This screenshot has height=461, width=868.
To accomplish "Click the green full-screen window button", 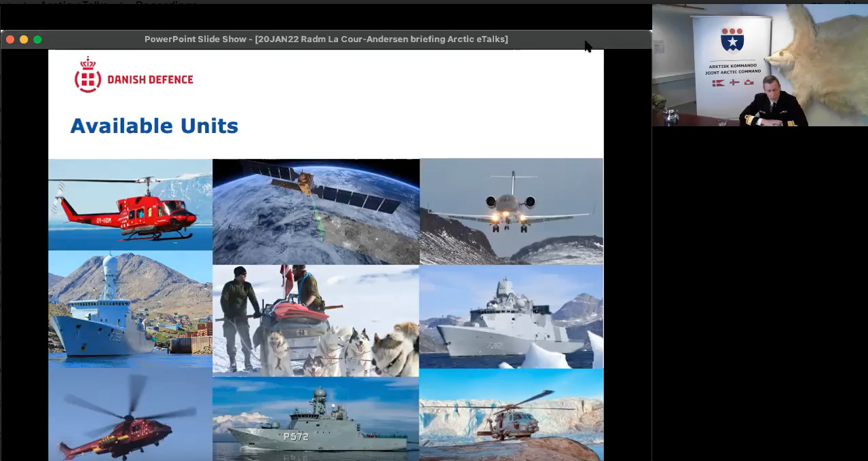I will coord(37,39).
